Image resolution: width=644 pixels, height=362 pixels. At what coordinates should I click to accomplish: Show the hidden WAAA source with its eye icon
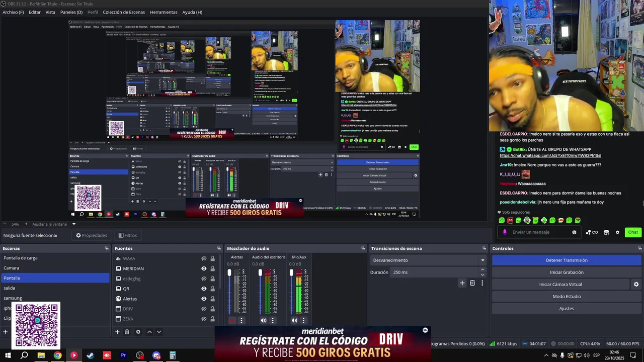click(x=204, y=258)
